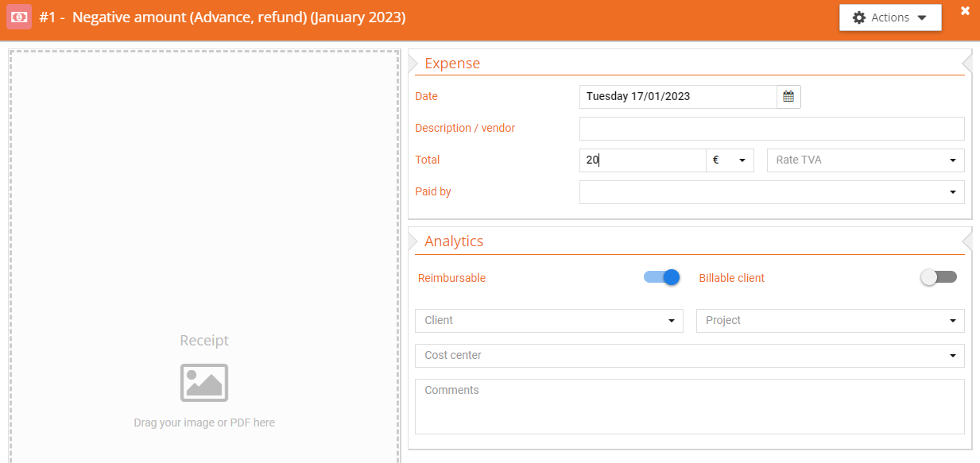Click the 'Date' label
The width and height of the screenshot is (980, 463).
tap(426, 96)
